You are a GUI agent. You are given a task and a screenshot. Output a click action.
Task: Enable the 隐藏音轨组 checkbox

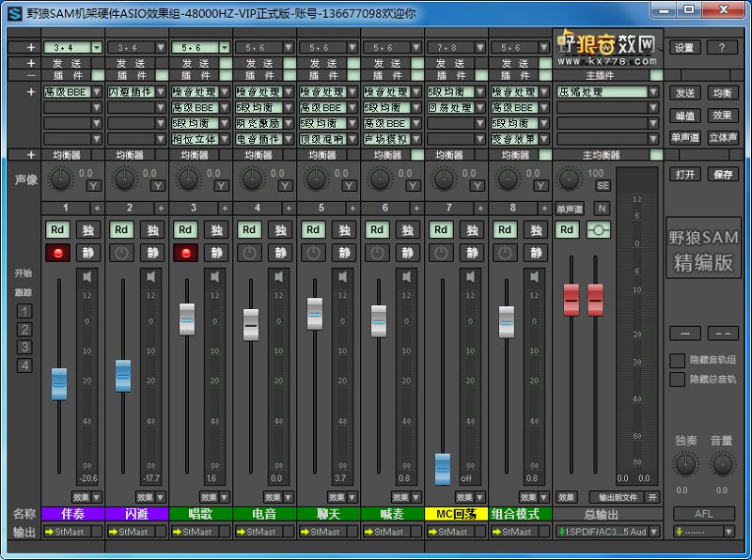tap(677, 361)
